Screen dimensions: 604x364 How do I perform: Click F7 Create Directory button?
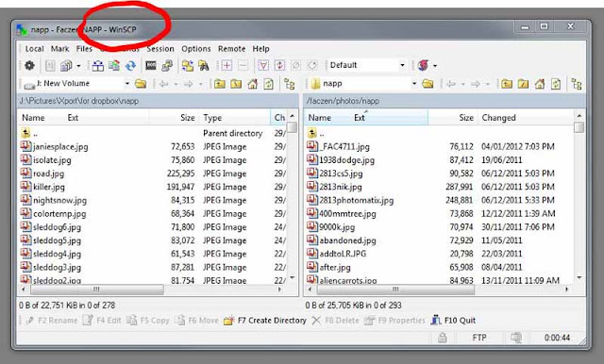pyautogui.click(x=265, y=321)
